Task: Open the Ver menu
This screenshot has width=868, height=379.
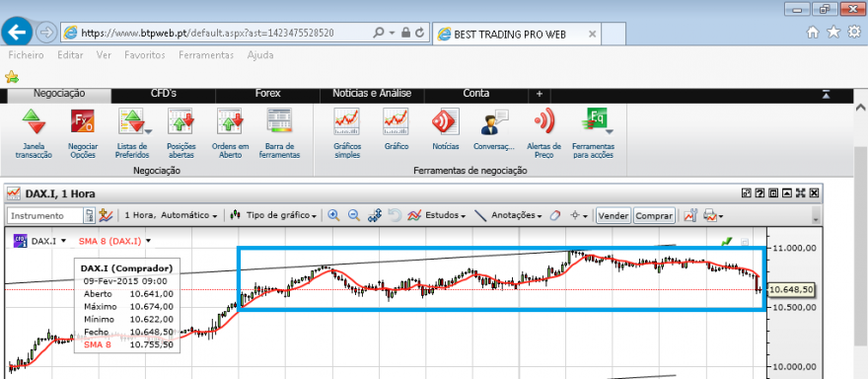Action: (x=104, y=55)
